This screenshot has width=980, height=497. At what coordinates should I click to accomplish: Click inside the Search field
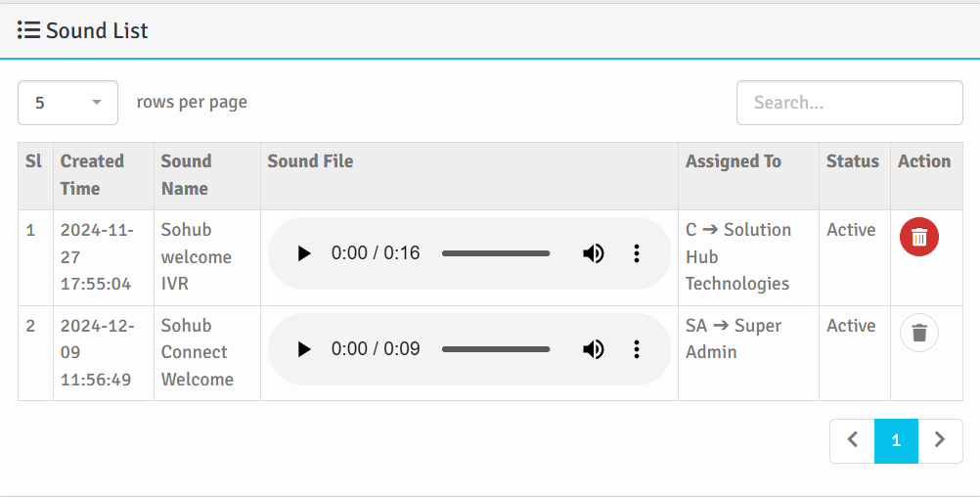coord(849,103)
